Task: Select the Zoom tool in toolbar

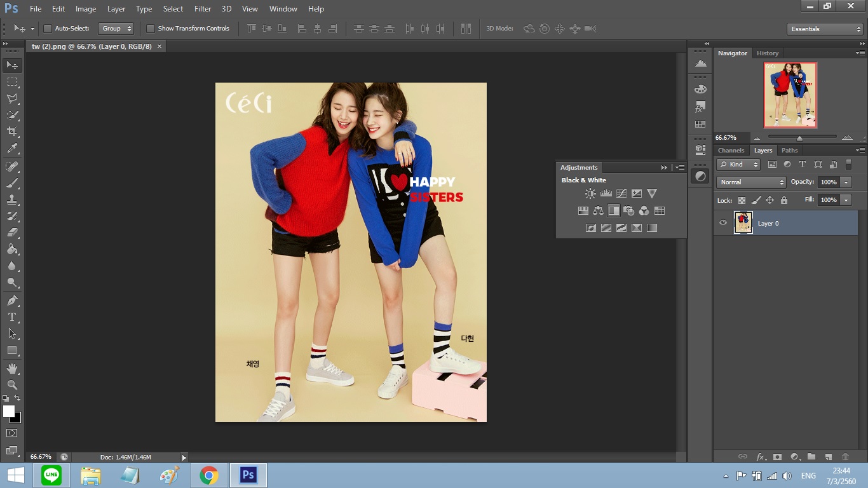Action: (x=12, y=385)
